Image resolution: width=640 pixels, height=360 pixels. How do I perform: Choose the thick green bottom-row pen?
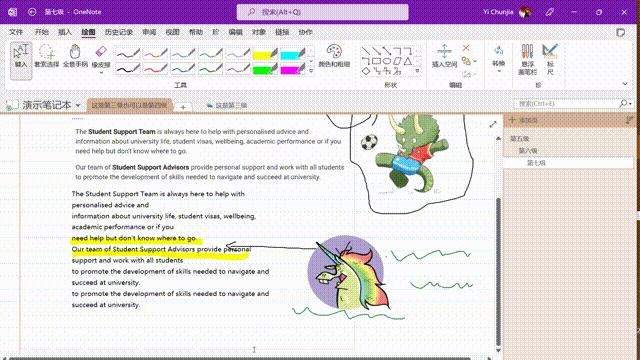pyautogui.click(x=210, y=69)
